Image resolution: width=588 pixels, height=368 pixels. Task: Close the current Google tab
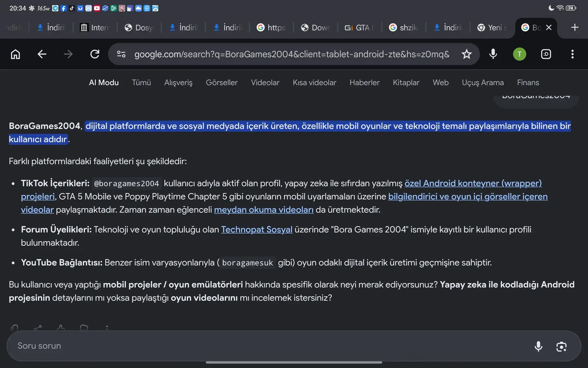(x=549, y=28)
